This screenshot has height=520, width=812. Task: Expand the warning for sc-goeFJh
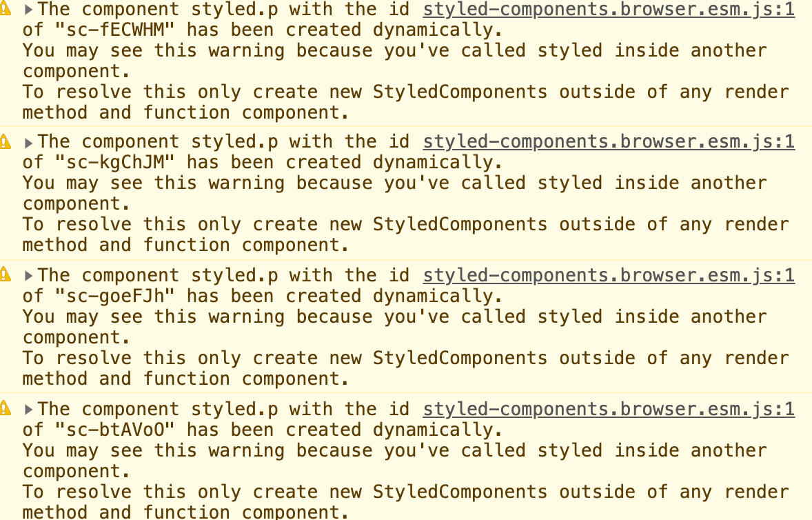tap(28, 276)
